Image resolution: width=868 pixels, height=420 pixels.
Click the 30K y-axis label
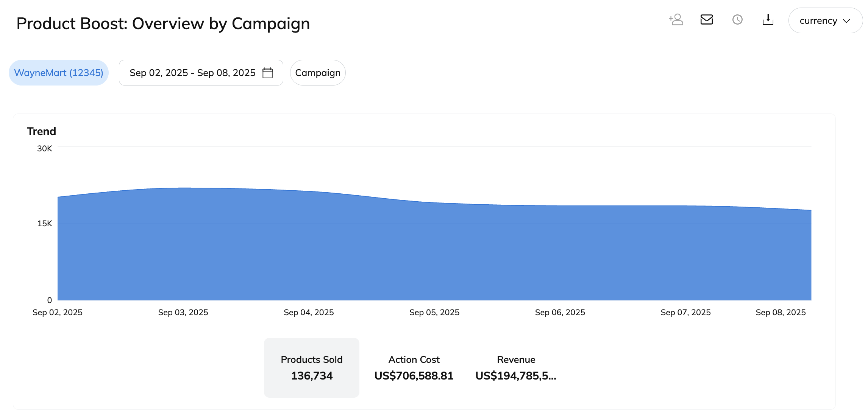click(45, 148)
